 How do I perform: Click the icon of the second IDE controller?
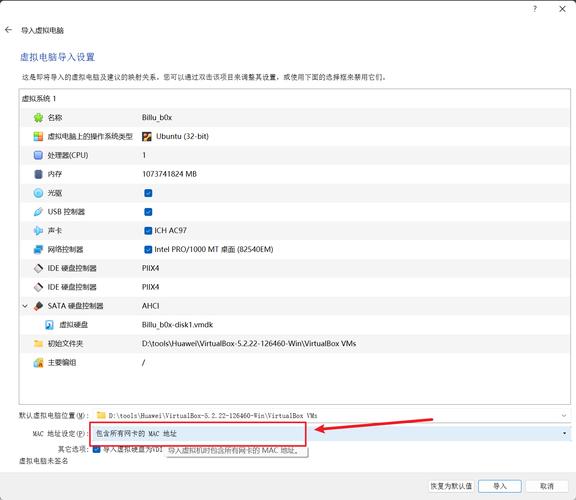(x=38, y=287)
